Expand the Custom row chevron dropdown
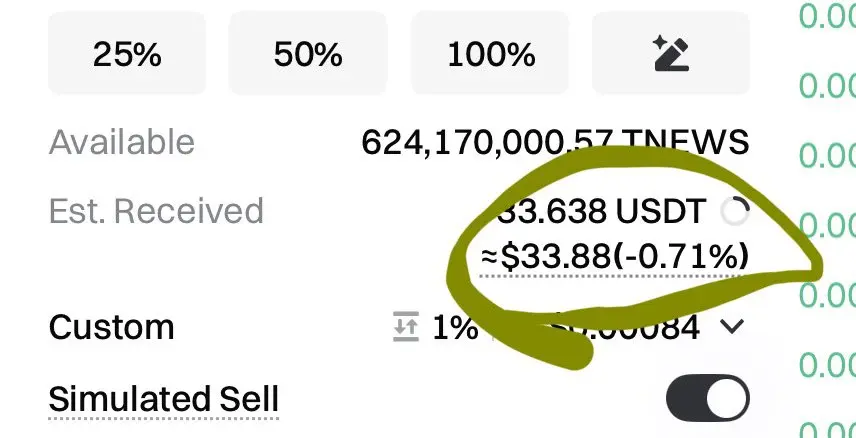This screenshot has width=856, height=438. tap(733, 327)
